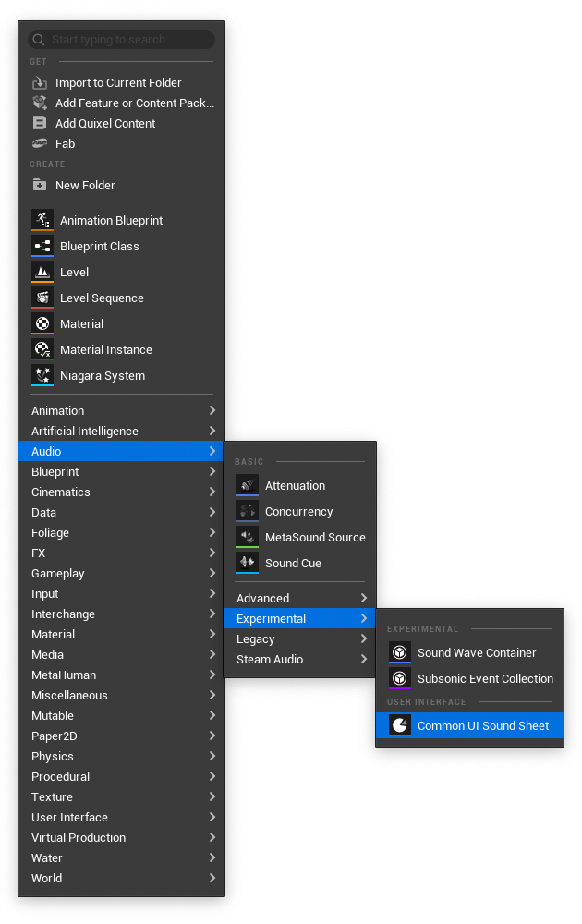This screenshot has height=924, width=582.
Task: Click the Animation Blueprint icon
Action: (42, 220)
